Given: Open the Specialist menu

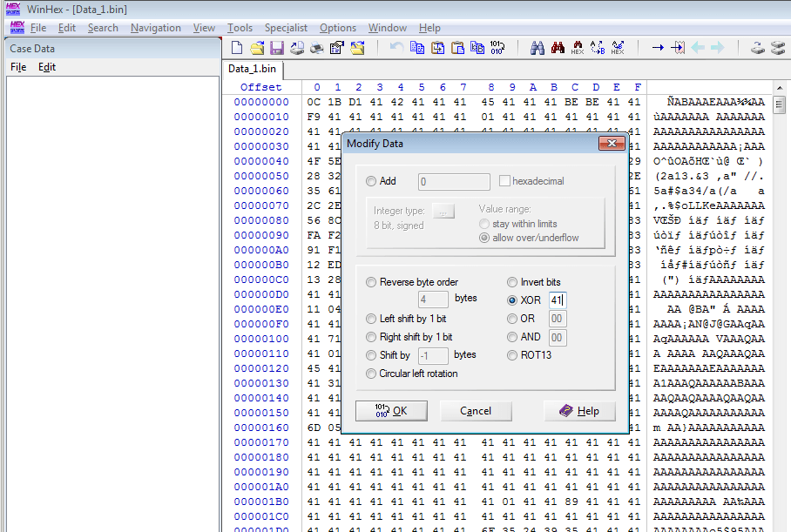Looking at the screenshot, I should (286, 28).
